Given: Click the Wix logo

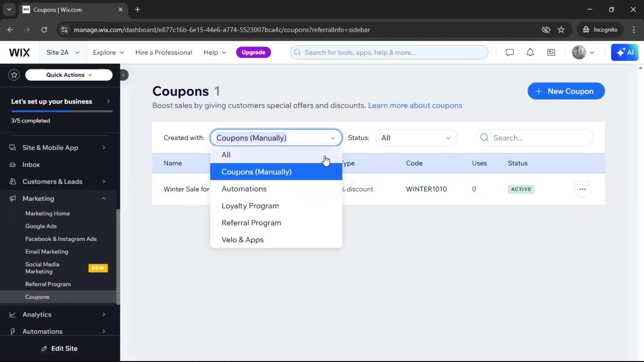Looking at the screenshot, I should pyautogui.click(x=19, y=53).
